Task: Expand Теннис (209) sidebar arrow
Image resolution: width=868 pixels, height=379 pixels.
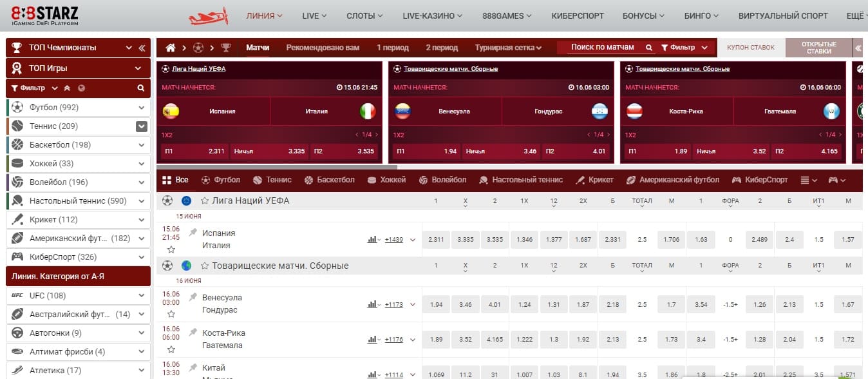Action: tap(142, 126)
